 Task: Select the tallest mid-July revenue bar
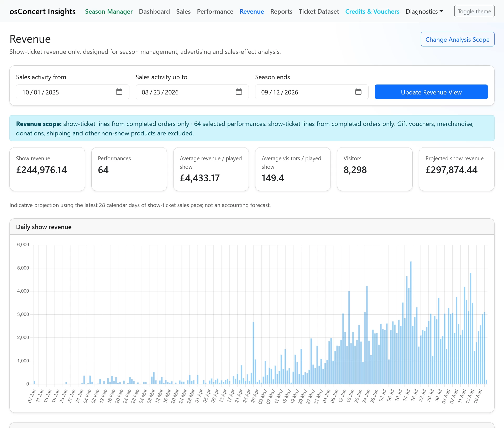click(x=411, y=323)
